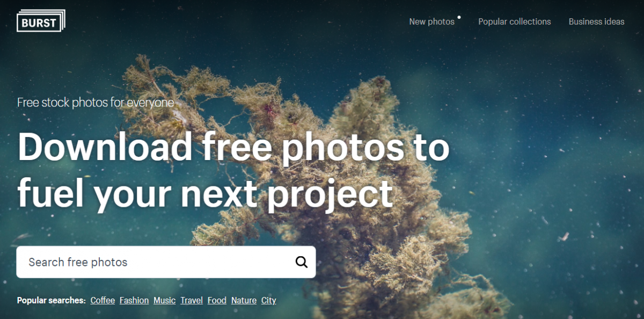
Task: Visit the City popular search link
Action: (268, 300)
